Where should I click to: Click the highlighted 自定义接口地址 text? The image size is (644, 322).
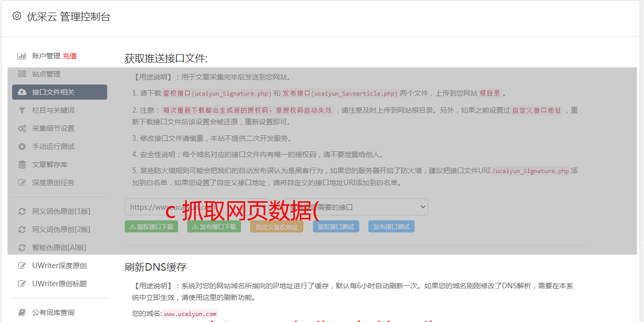536,110
